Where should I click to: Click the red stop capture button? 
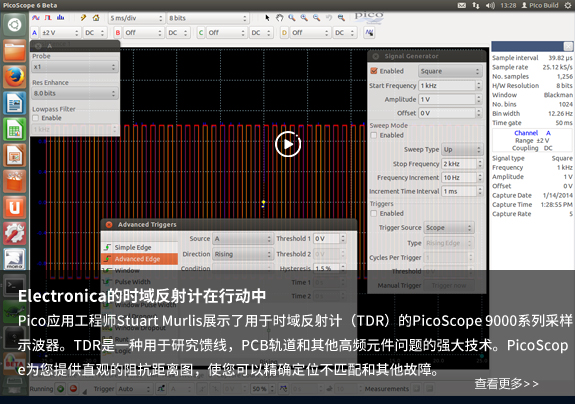point(73,389)
